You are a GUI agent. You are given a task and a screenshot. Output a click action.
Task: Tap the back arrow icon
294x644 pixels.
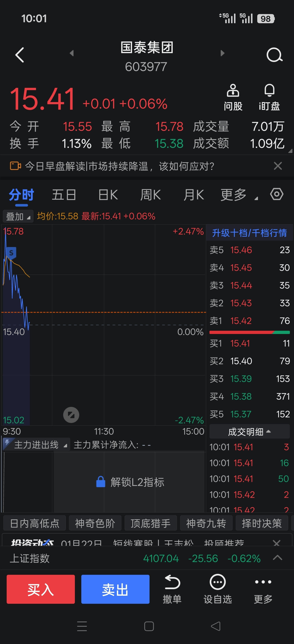(x=20, y=55)
